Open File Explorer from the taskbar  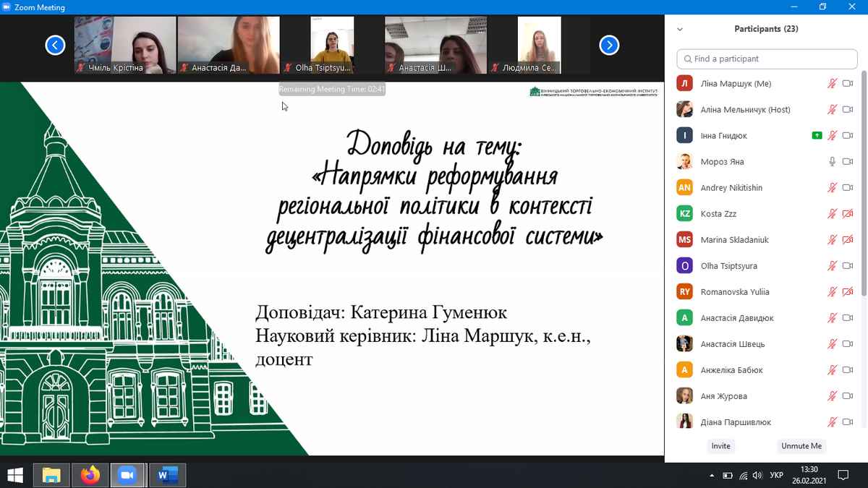(x=51, y=475)
